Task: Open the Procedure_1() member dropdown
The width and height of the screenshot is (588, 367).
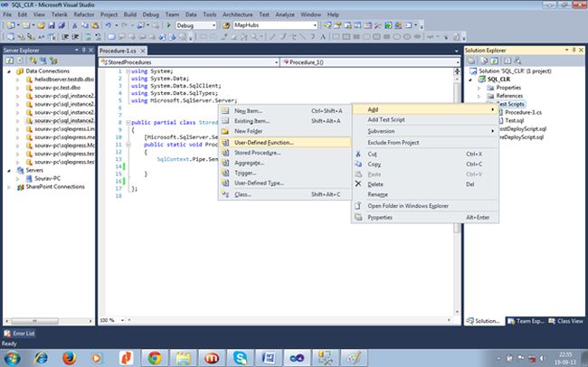Action: click(458, 62)
